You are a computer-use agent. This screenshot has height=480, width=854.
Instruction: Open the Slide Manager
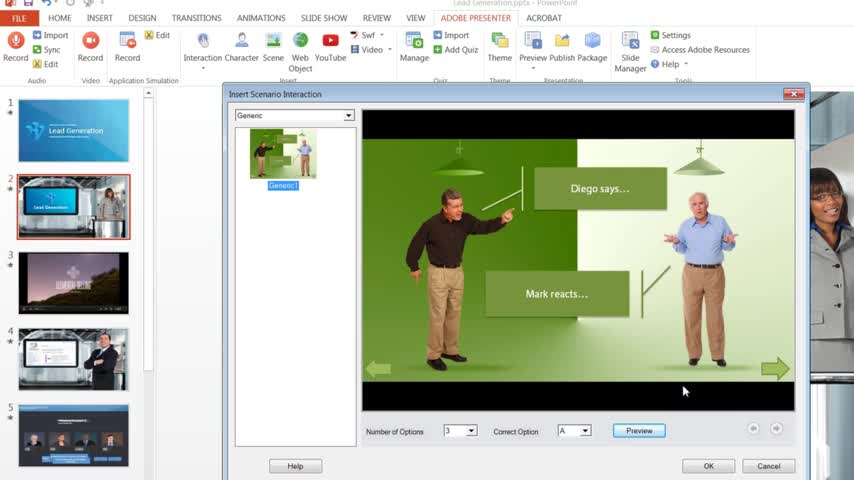630,41
